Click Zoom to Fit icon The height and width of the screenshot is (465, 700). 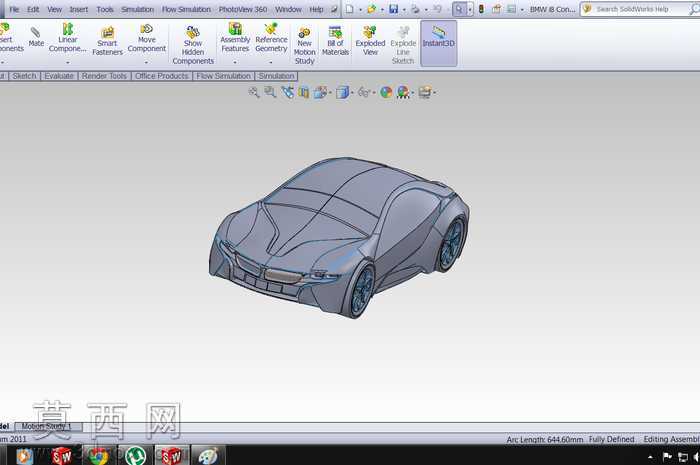click(x=254, y=92)
